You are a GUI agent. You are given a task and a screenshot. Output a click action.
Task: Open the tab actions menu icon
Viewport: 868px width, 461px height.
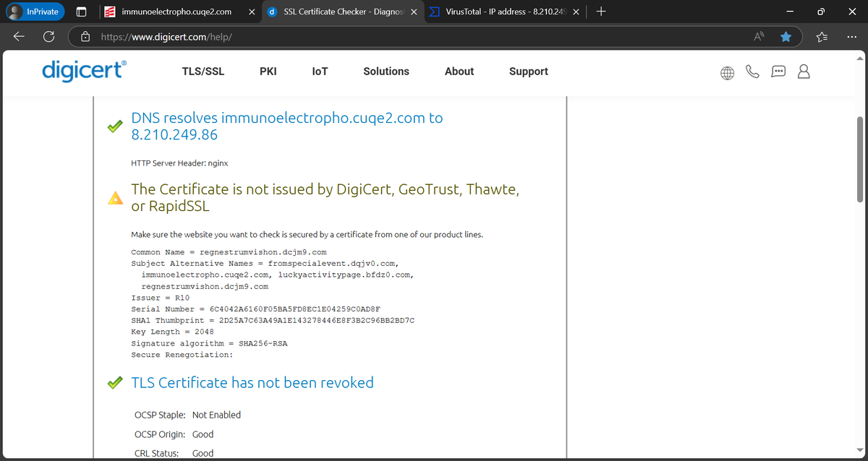[x=82, y=12]
